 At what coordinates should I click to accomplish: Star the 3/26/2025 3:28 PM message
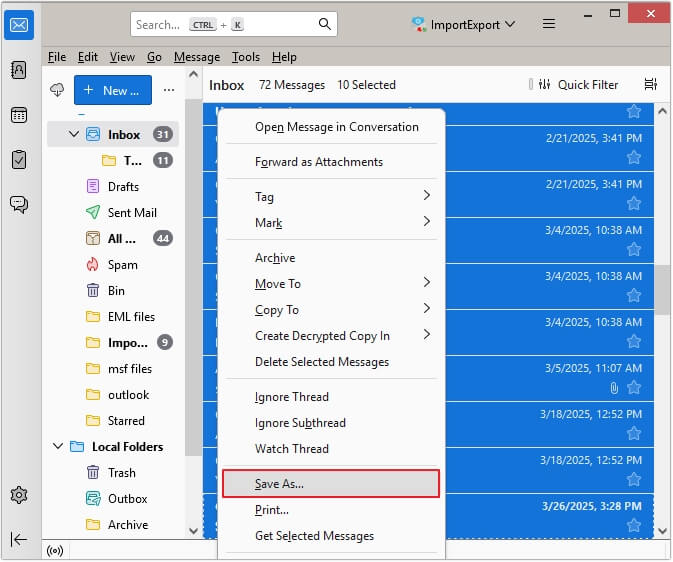coord(633,525)
